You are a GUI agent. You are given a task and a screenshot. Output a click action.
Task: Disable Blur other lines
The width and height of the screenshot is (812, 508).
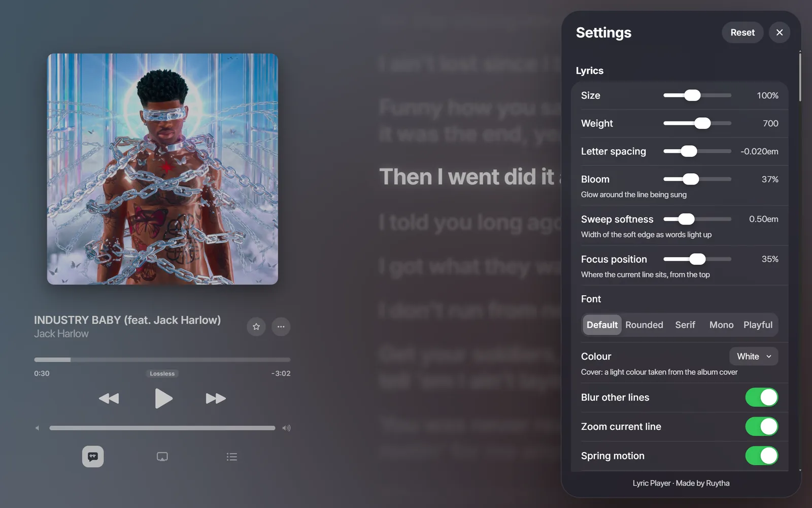(x=762, y=397)
